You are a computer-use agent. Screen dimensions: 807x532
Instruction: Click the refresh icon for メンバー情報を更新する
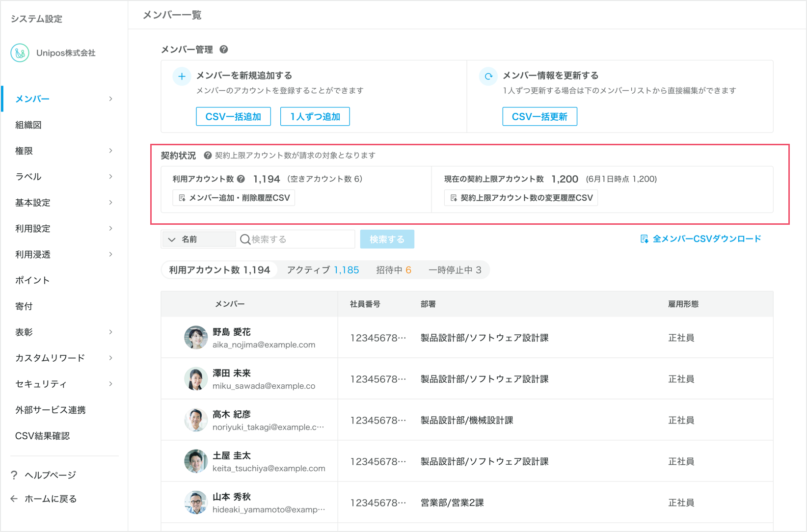point(488,76)
